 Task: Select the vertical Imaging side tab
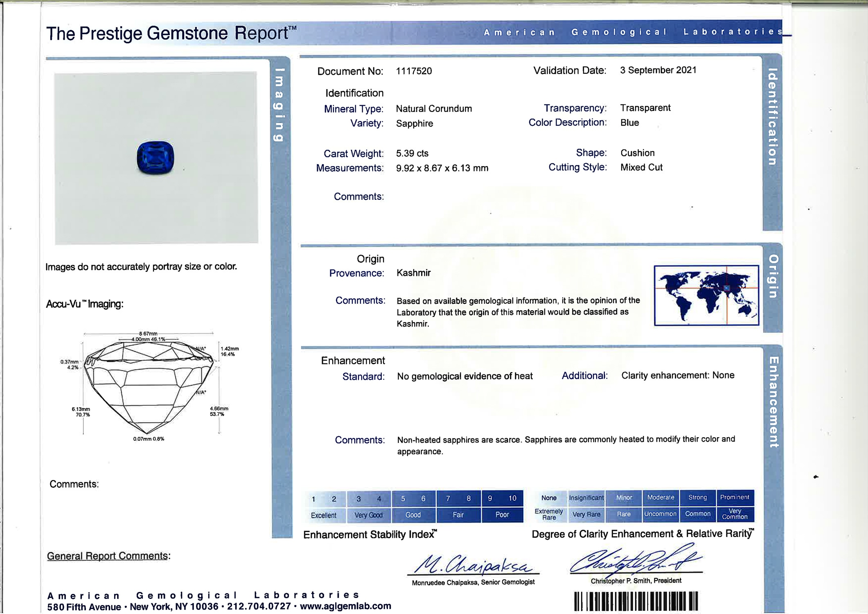click(279, 105)
